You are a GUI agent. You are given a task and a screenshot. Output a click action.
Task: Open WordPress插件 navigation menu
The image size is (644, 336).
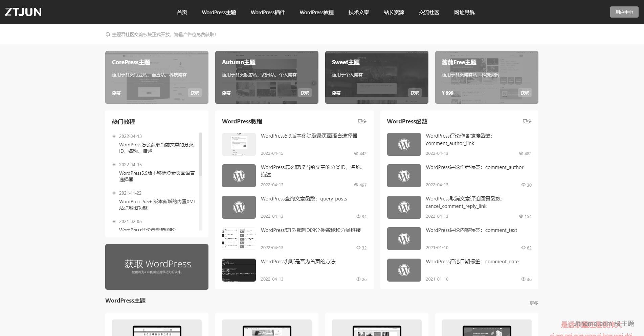click(x=268, y=12)
